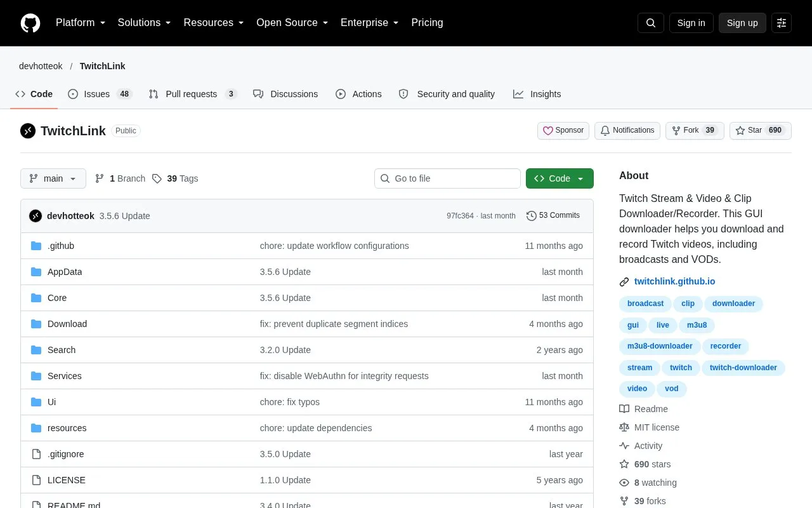Switch to the Issues tab

tap(100, 94)
